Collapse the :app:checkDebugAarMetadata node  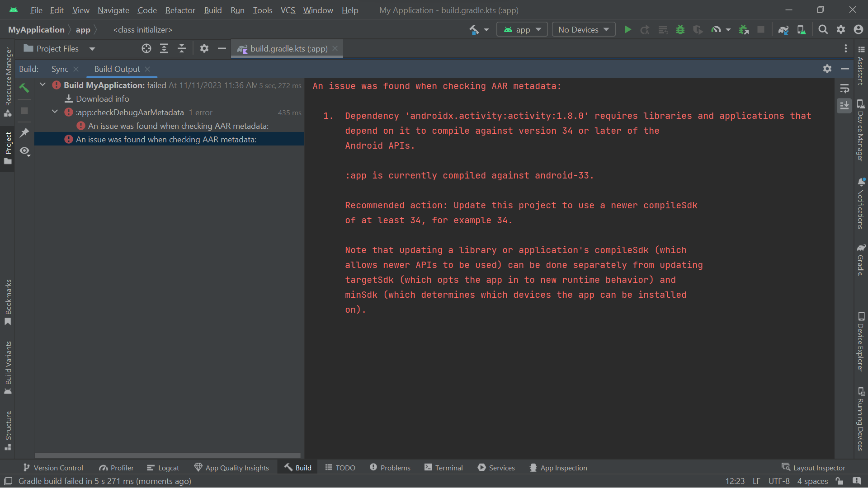pyautogui.click(x=55, y=112)
